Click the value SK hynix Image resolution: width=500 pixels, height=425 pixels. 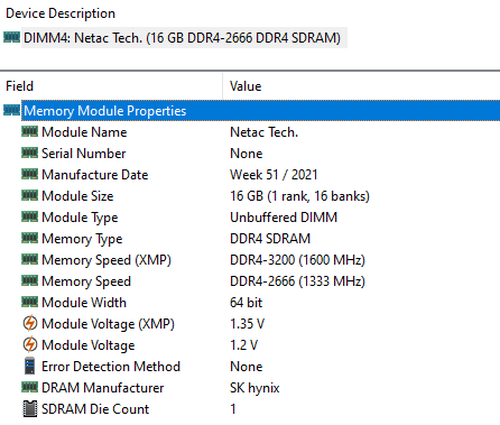[255, 388]
